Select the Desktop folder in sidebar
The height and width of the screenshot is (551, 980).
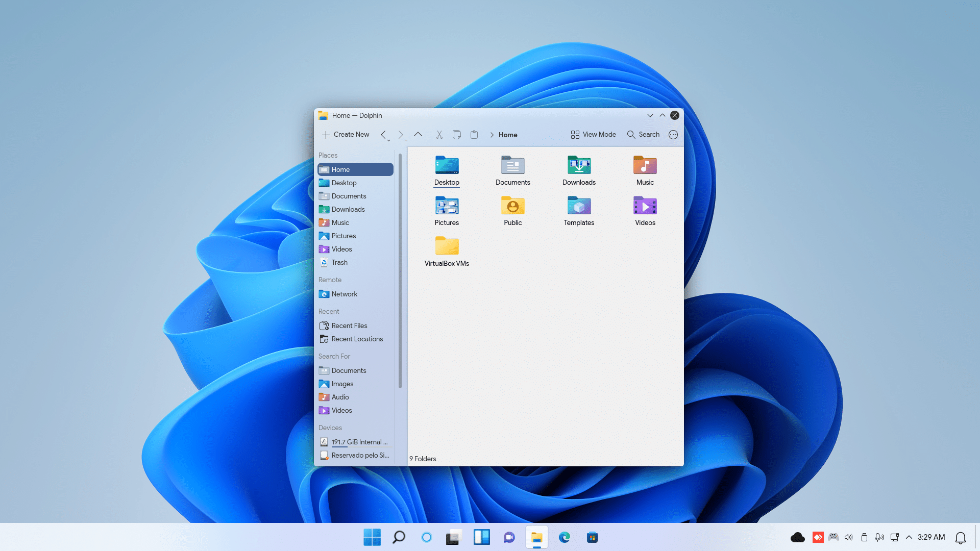(x=344, y=182)
